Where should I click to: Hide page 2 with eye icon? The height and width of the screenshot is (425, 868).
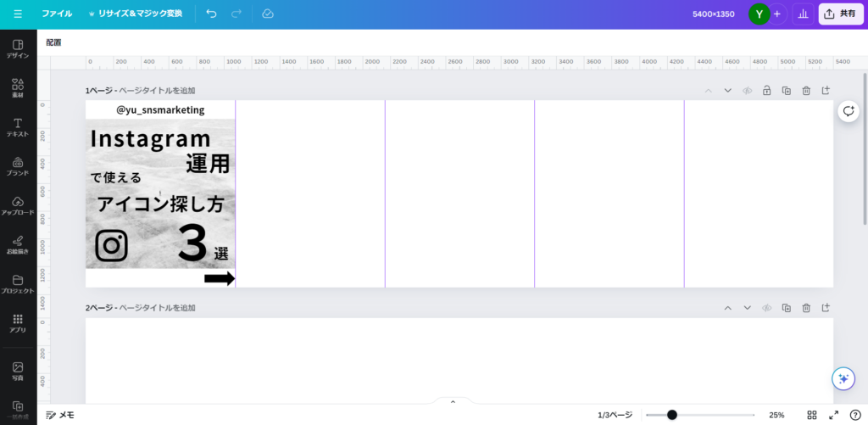pos(766,308)
